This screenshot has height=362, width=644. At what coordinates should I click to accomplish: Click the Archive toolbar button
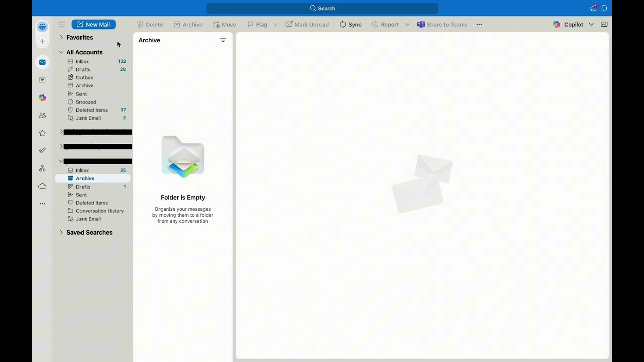pos(188,24)
